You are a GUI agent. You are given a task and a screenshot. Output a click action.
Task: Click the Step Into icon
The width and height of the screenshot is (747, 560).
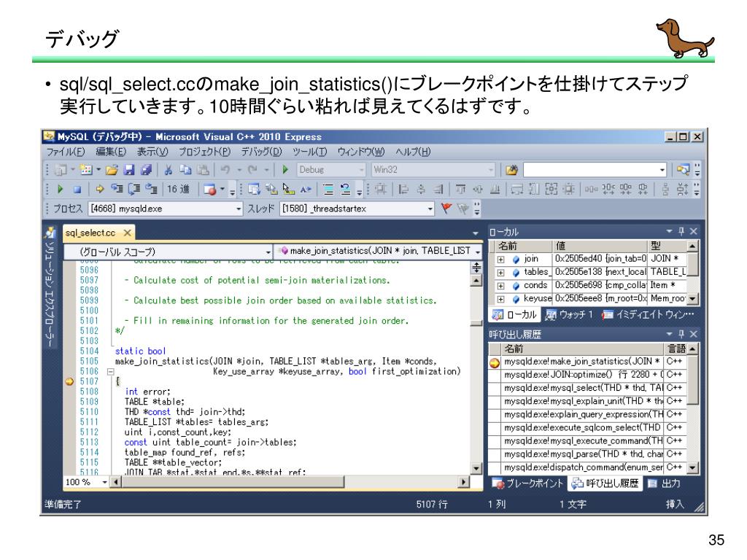117,189
